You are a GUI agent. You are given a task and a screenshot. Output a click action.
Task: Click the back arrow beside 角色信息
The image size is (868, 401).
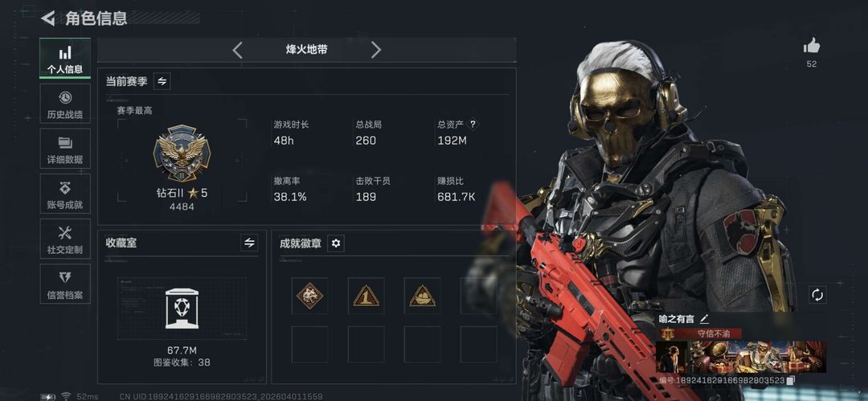coord(48,18)
